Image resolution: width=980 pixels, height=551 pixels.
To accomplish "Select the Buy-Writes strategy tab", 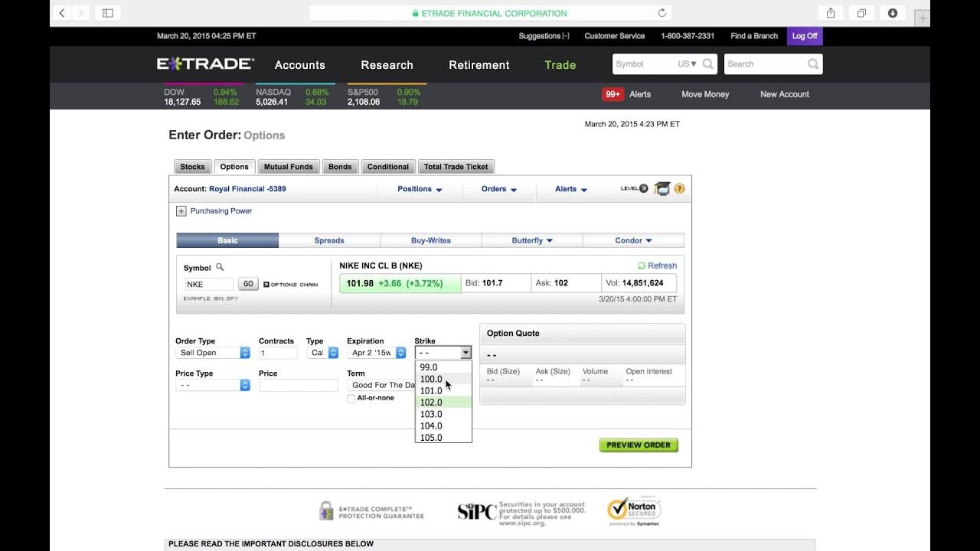I will (431, 240).
